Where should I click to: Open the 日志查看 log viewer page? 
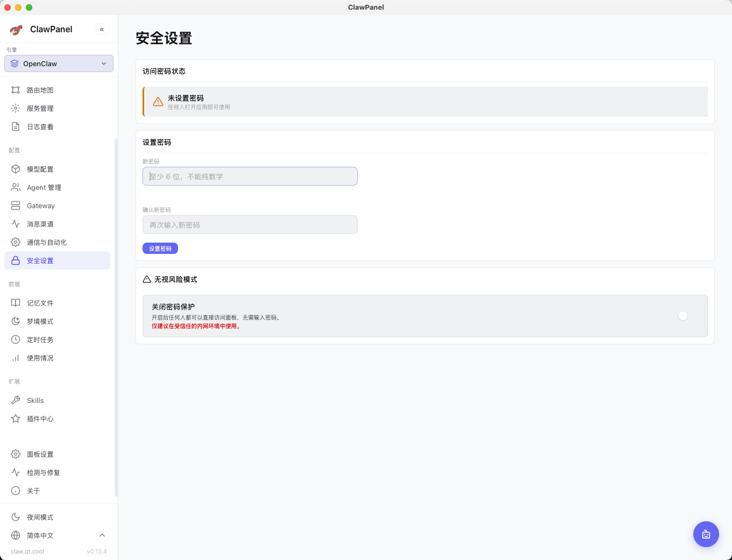[40, 127]
